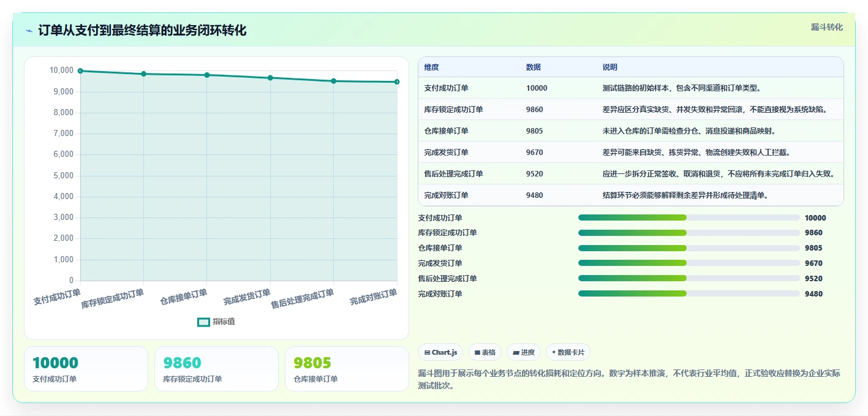Click the table value 9670
The height and width of the screenshot is (416, 868).
click(534, 153)
